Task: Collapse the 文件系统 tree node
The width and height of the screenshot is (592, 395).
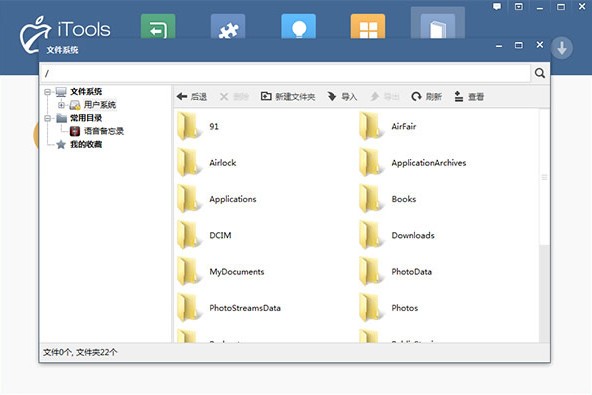Action: point(48,92)
